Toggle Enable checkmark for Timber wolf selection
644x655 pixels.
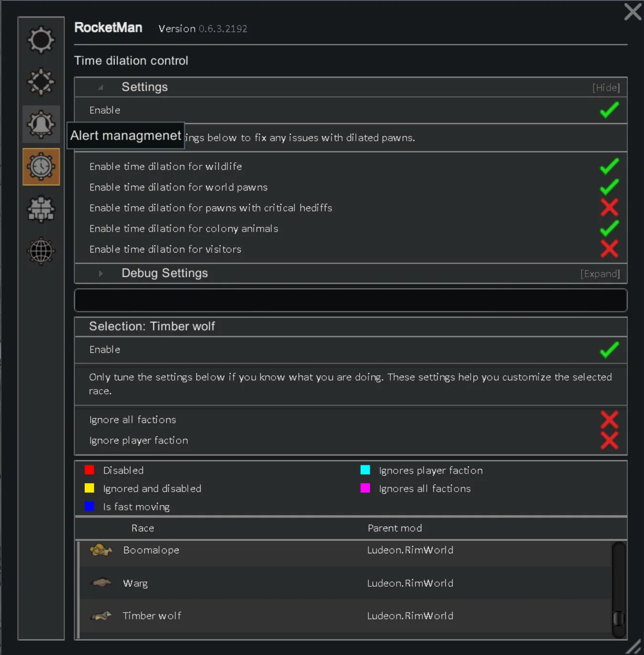point(609,350)
